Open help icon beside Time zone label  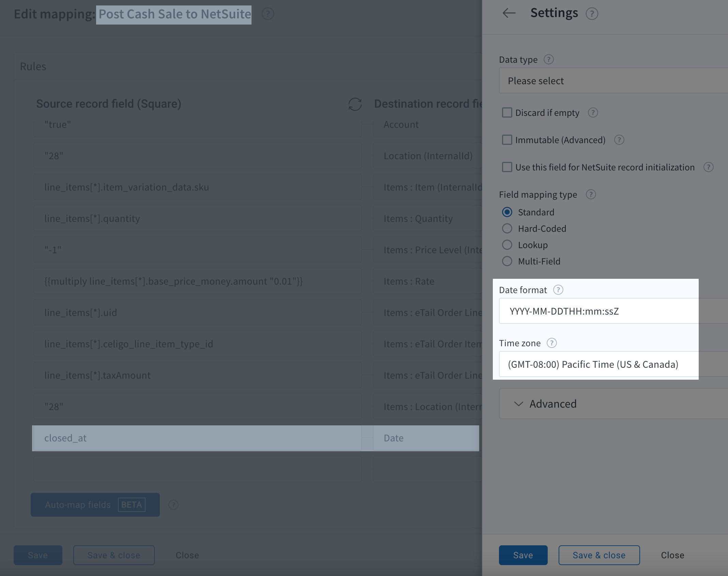coord(551,343)
